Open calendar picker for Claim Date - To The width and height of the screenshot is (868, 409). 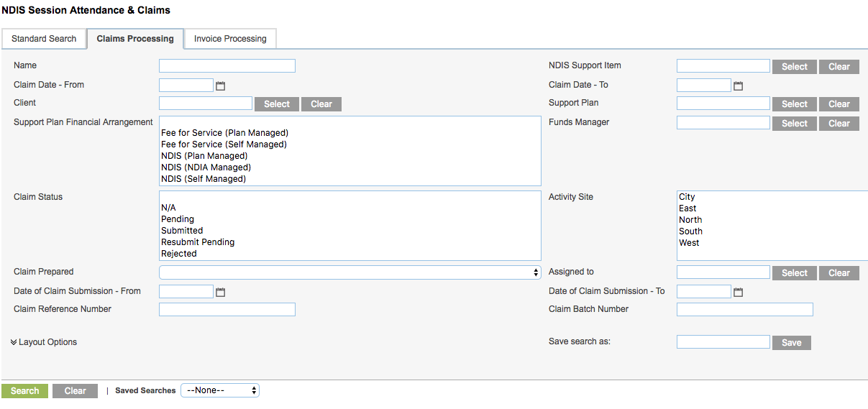[x=739, y=86]
